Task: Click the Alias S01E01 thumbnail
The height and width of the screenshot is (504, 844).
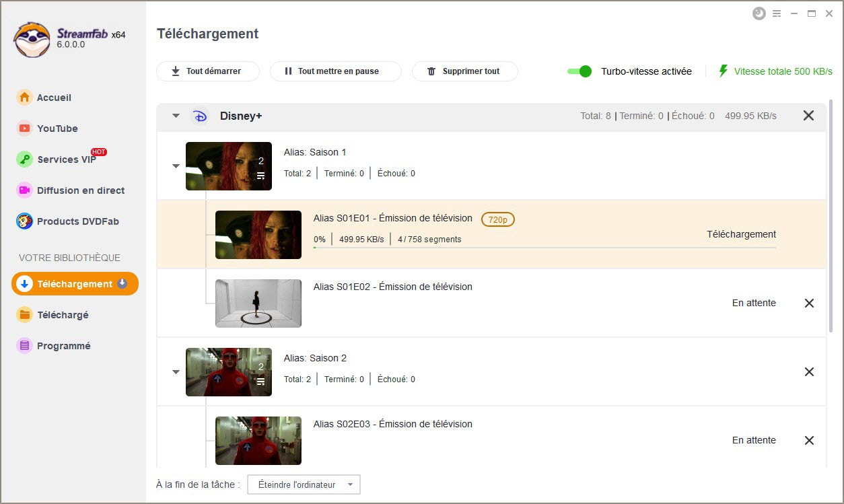Action: 258,235
